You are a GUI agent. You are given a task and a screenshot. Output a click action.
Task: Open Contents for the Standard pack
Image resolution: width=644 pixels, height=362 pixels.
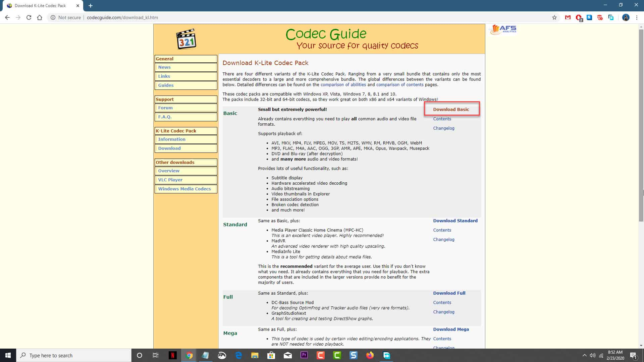(x=442, y=230)
